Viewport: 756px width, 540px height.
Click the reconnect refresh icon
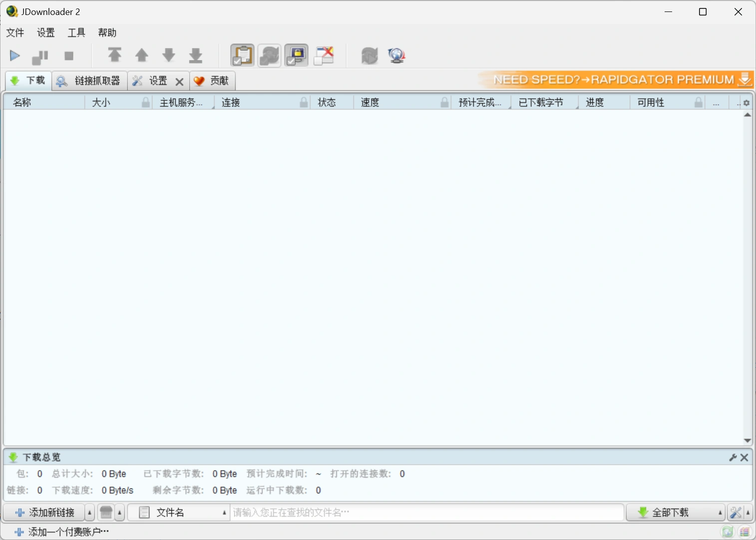[370, 55]
